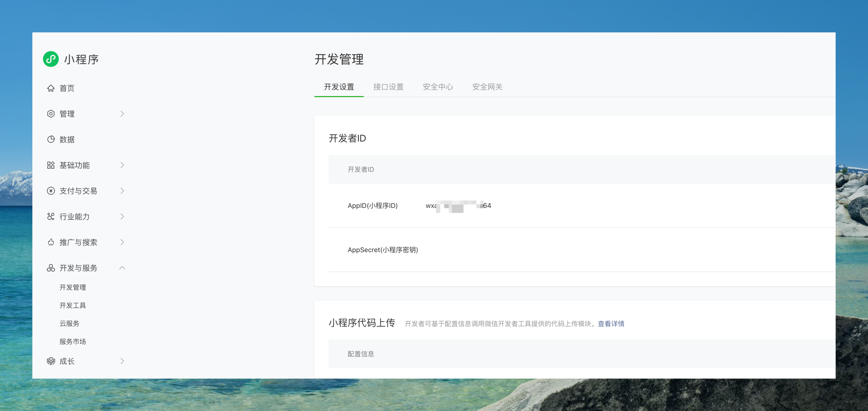Click the flame icon beside 推广与搜索
The width and height of the screenshot is (868, 411).
pyautogui.click(x=51, y=242)
